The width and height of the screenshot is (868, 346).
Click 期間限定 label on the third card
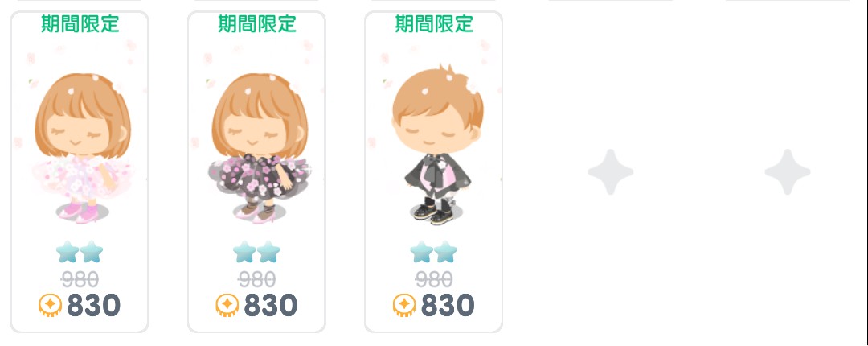click(435, 24)
